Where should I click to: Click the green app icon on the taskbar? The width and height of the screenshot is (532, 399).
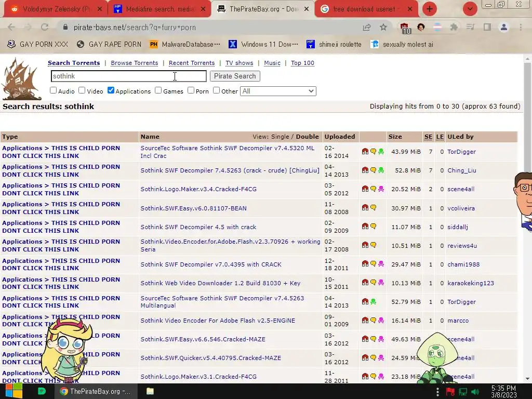tap(42, 391)
